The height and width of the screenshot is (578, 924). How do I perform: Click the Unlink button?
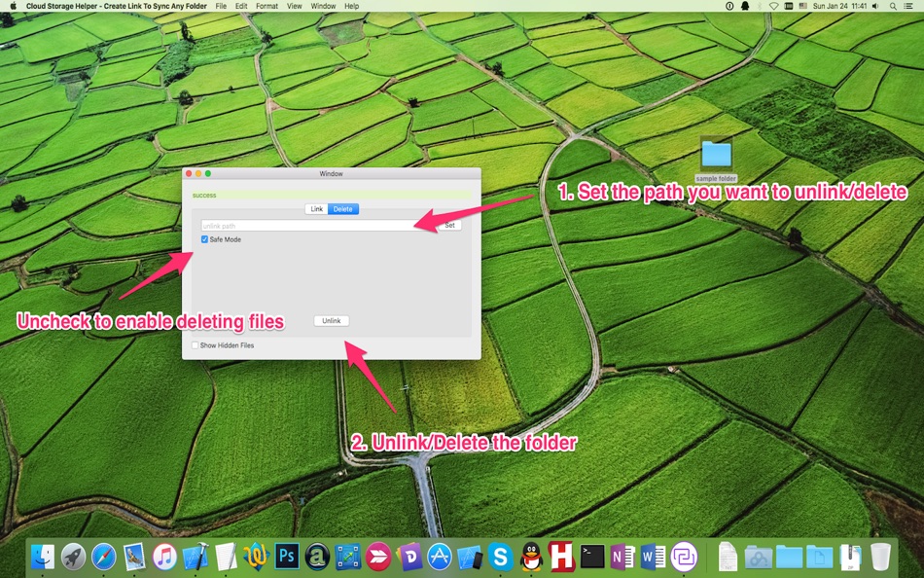(x=331, y=321)
